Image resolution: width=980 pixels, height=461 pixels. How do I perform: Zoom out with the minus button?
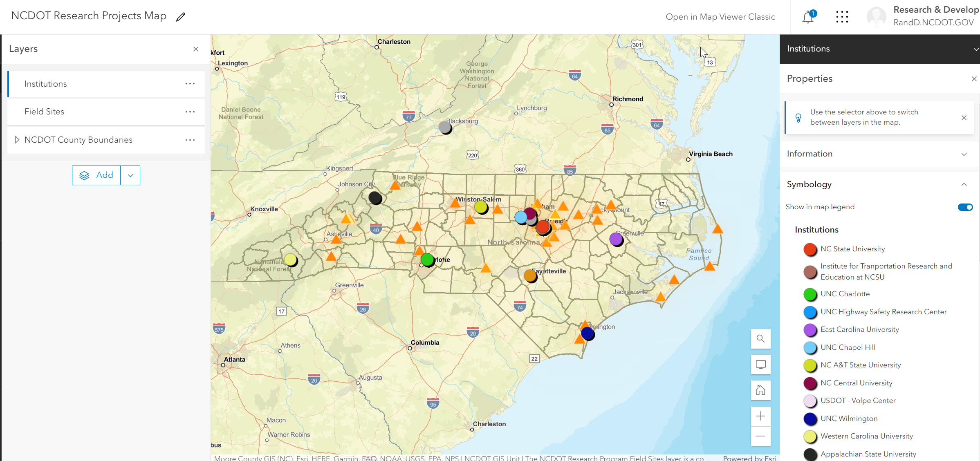760,436
